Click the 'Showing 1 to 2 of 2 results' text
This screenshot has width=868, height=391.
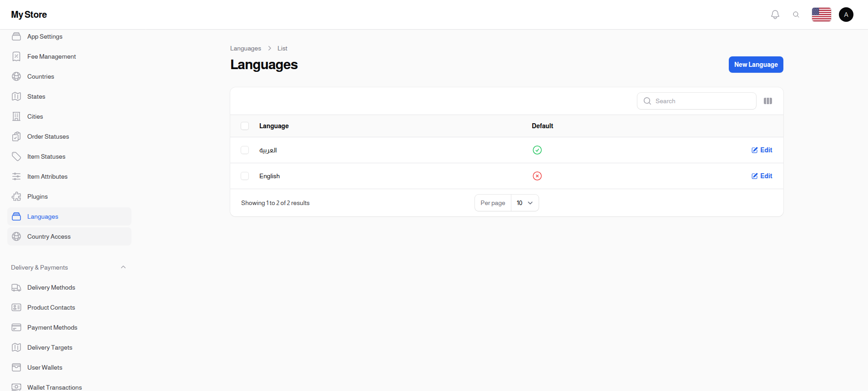click(x=275, y=203)
